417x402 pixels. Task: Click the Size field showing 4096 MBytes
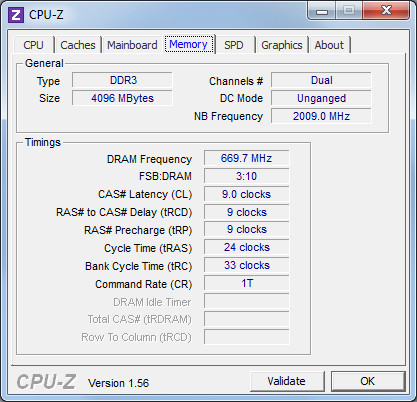pos(122,98)
